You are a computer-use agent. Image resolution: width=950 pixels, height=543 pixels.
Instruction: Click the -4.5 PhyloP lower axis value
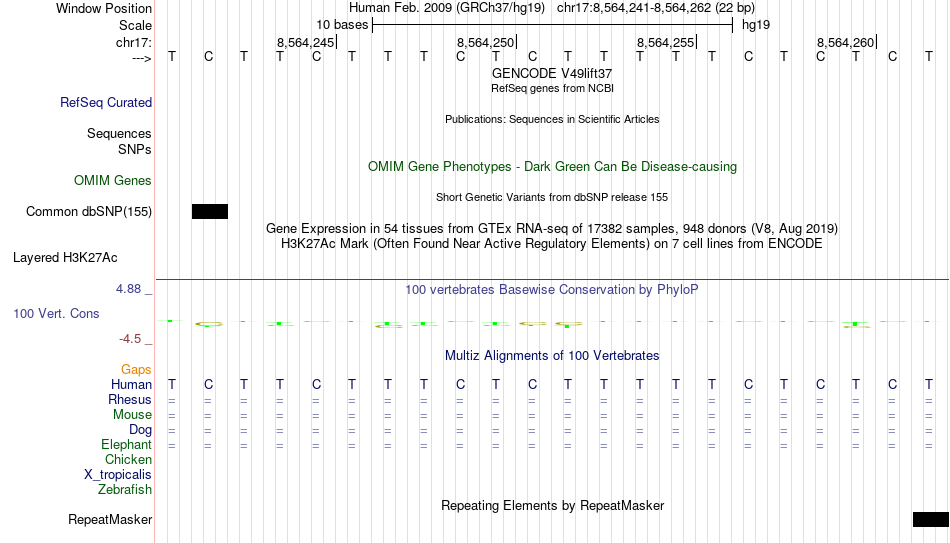130,339
